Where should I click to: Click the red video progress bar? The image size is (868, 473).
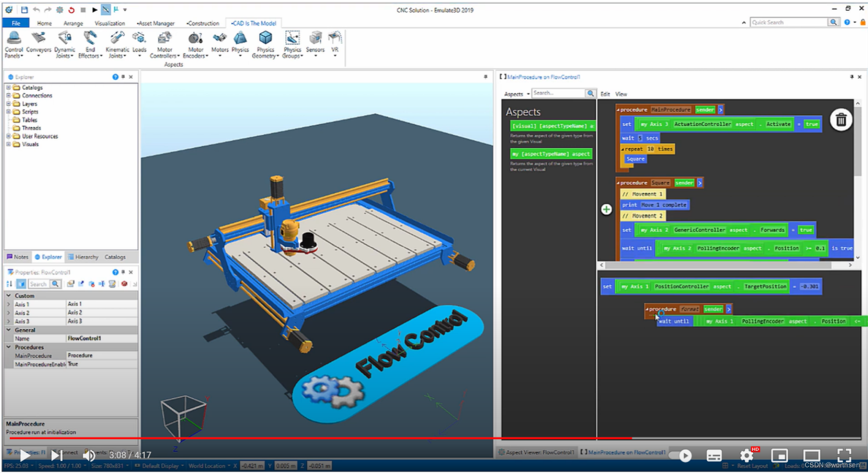pyautogui.click(x=320, y=438)
